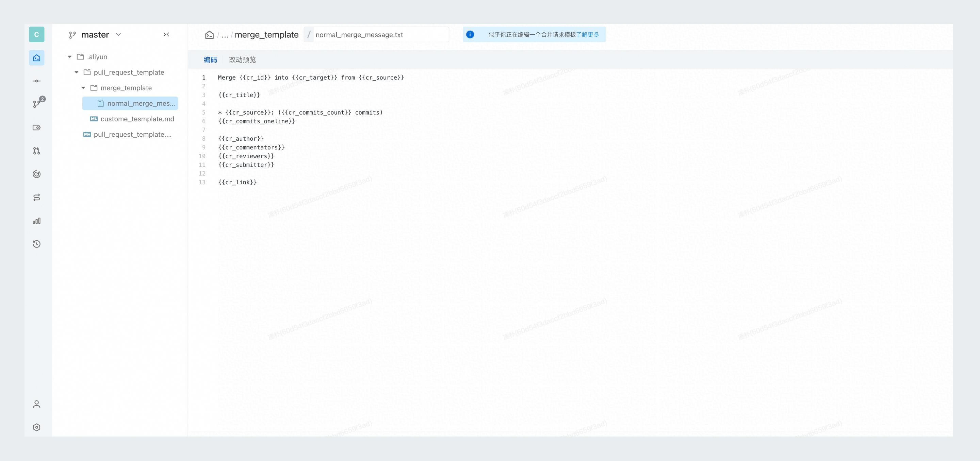Click the project avatar letter C
The width and height of the screenshot is (980, 461).
(x=36, y=35)
